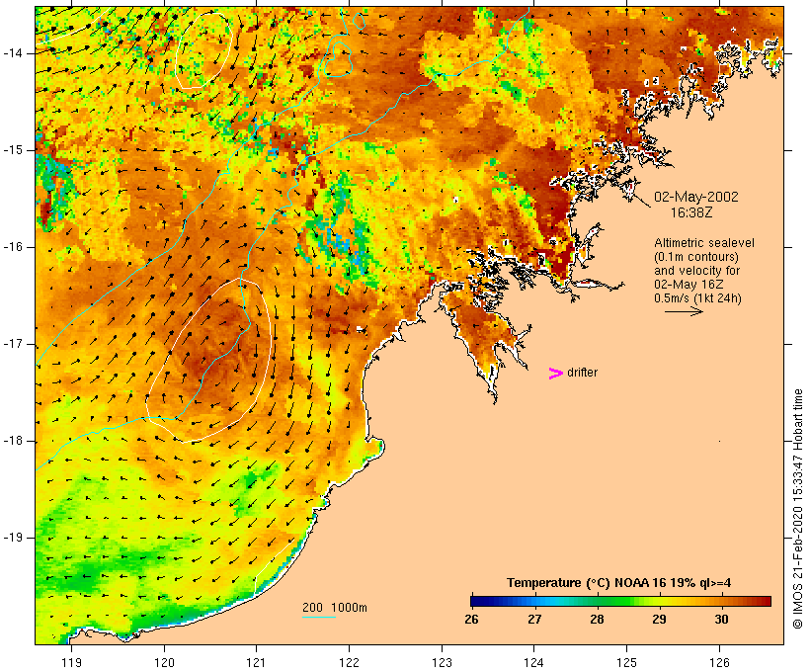Click the time text '16:38Z'
The image size is (810, 672).
pyautogui.click(x=691, y=212)
